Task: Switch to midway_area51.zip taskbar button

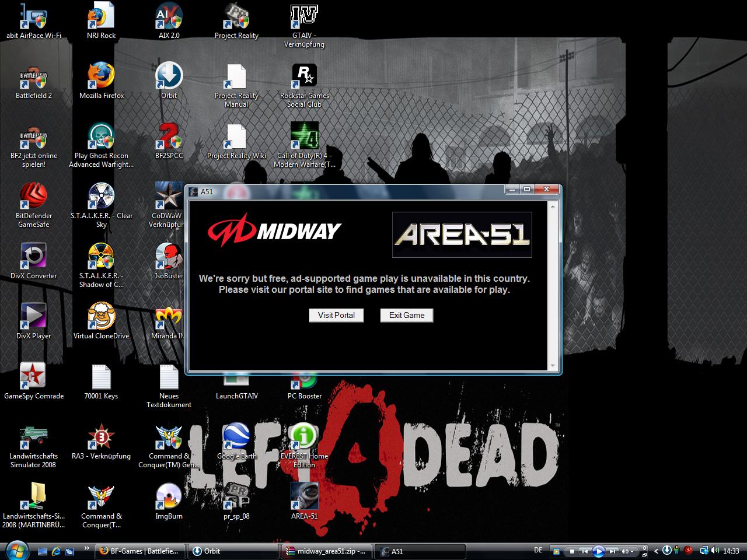Action: pos(326,551)
